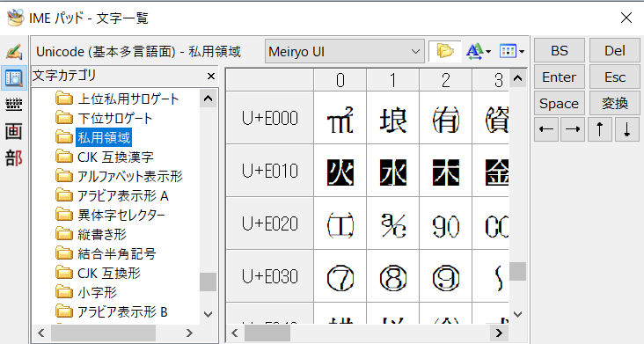Select CJK 互換形 folder

[99, 273]
